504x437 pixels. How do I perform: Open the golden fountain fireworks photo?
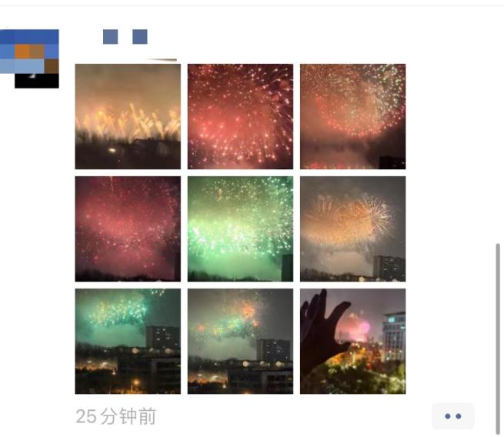tap(128, 116)
